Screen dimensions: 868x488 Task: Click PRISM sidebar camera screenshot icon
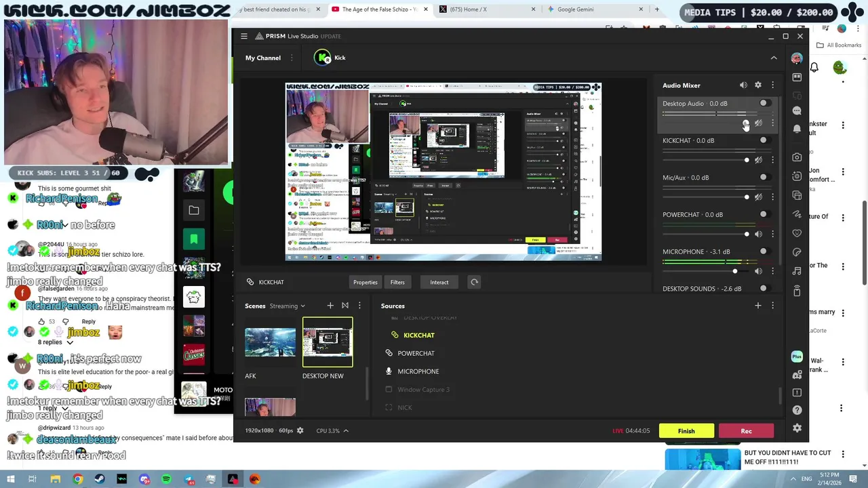(x=797, y=157)
